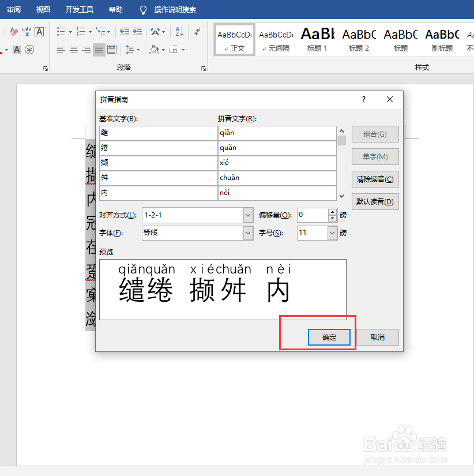The height and width of the screenshot is (476, 474).
Task: Switch to the 审阅 ribbon tab
Action: coord(13,9)
